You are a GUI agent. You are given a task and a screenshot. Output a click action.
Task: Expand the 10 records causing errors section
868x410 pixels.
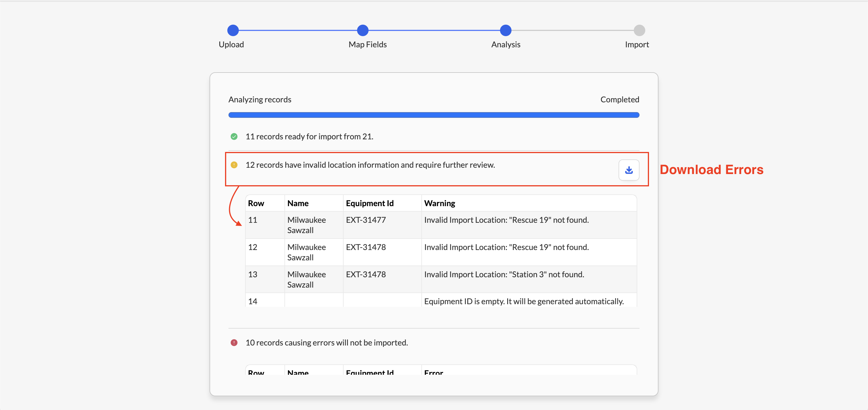click(x=327, y=343)
